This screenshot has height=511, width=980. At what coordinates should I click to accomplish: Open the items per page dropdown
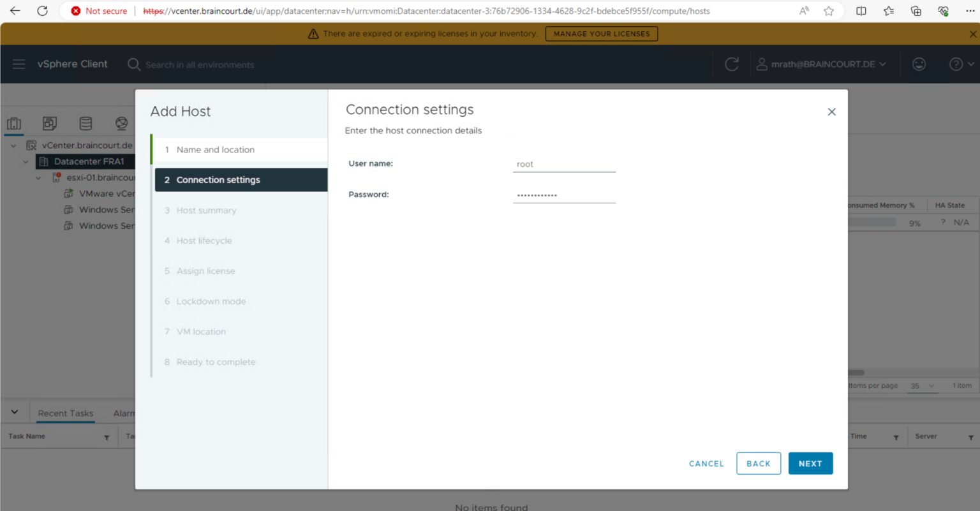click(921, 385)
